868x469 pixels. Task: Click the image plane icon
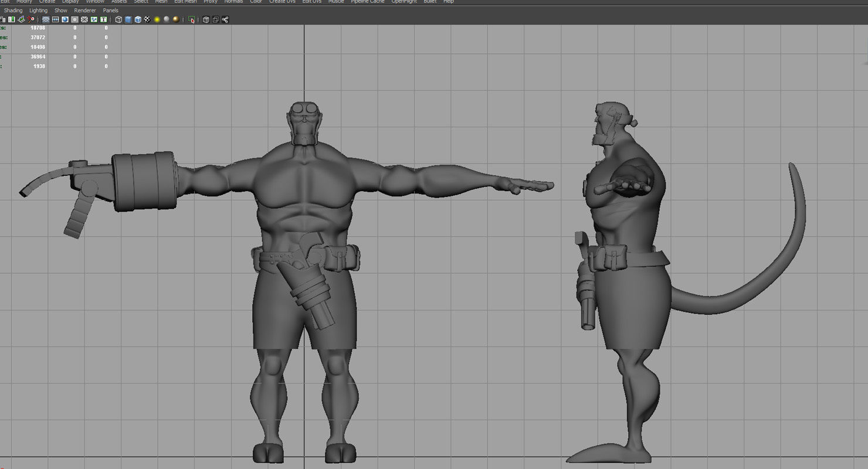(21, 19)
